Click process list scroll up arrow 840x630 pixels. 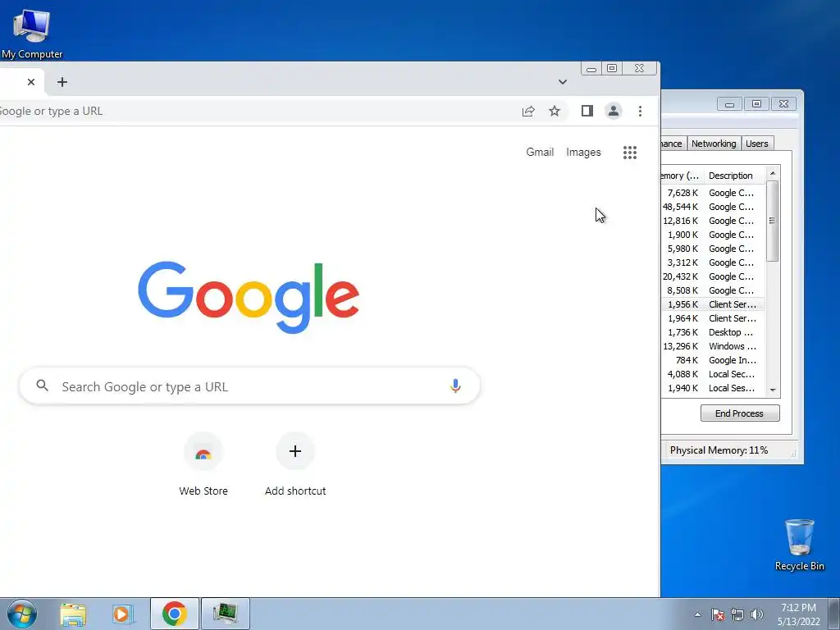[773, 174]
